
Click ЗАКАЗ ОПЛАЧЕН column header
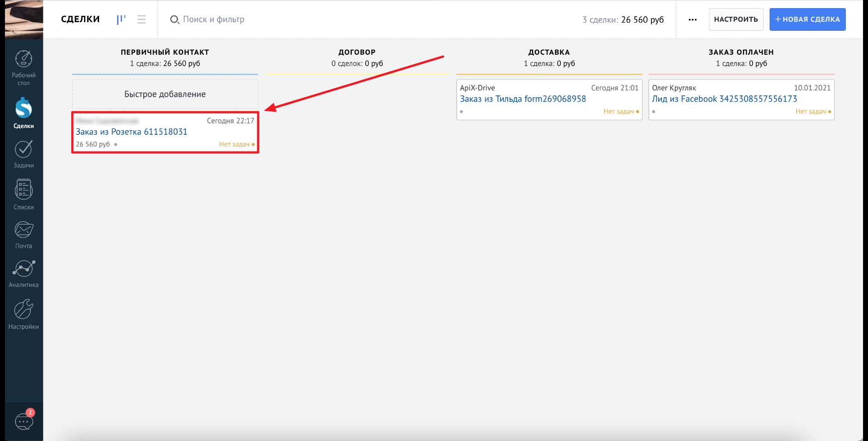741,52
